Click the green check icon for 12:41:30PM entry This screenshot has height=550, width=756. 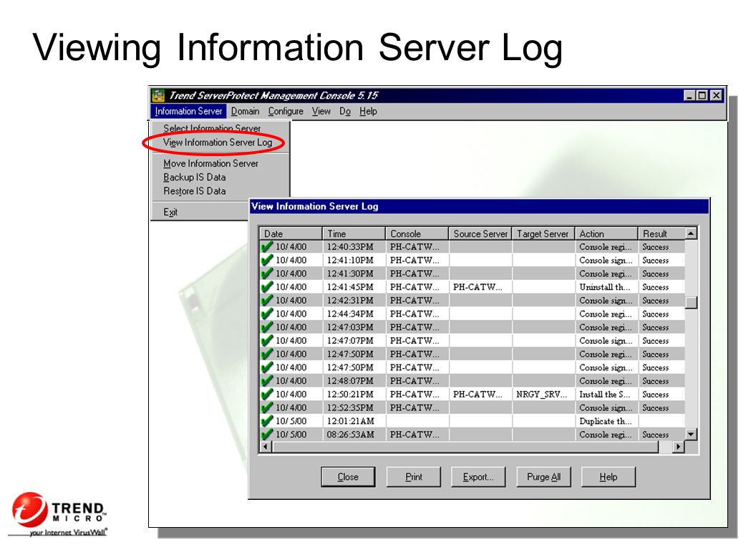pos(266,274)
